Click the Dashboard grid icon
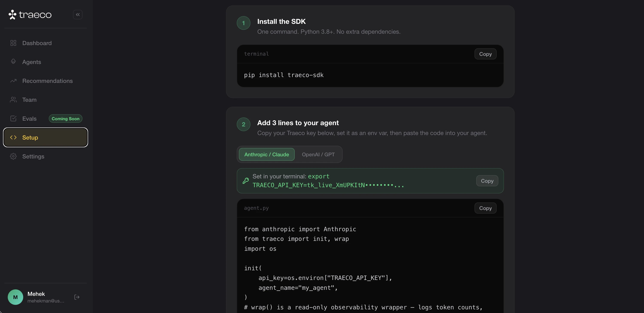 point(13,43)
